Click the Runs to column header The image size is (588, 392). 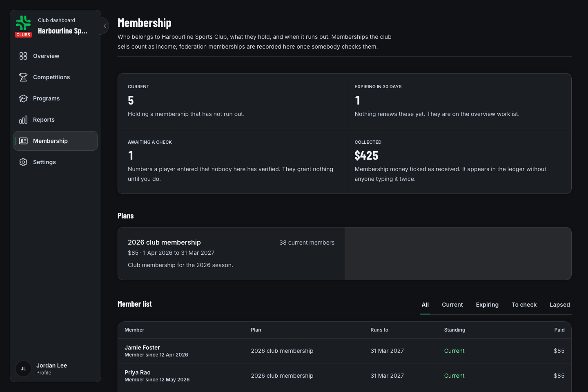point(379,330)
